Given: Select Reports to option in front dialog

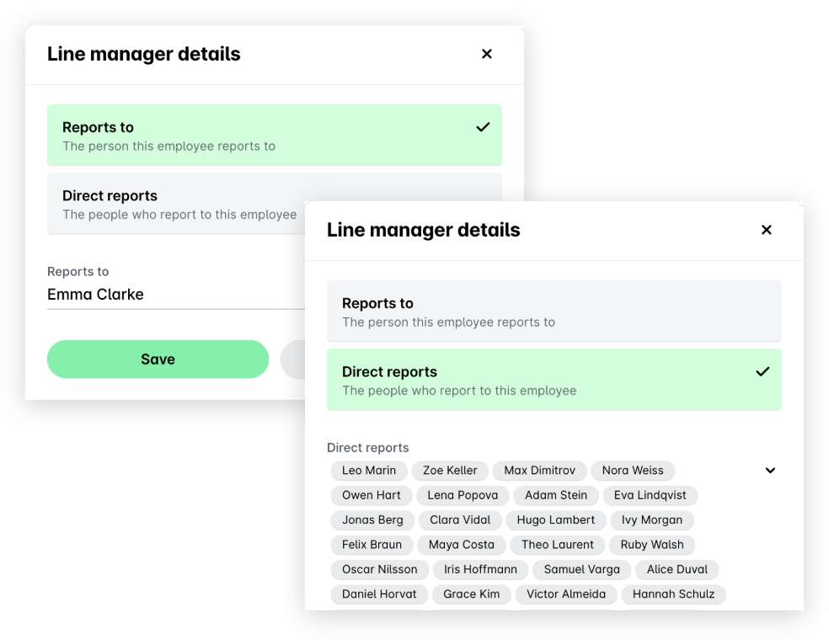Looking at the screenshot, I should click(x=554, y=311).
